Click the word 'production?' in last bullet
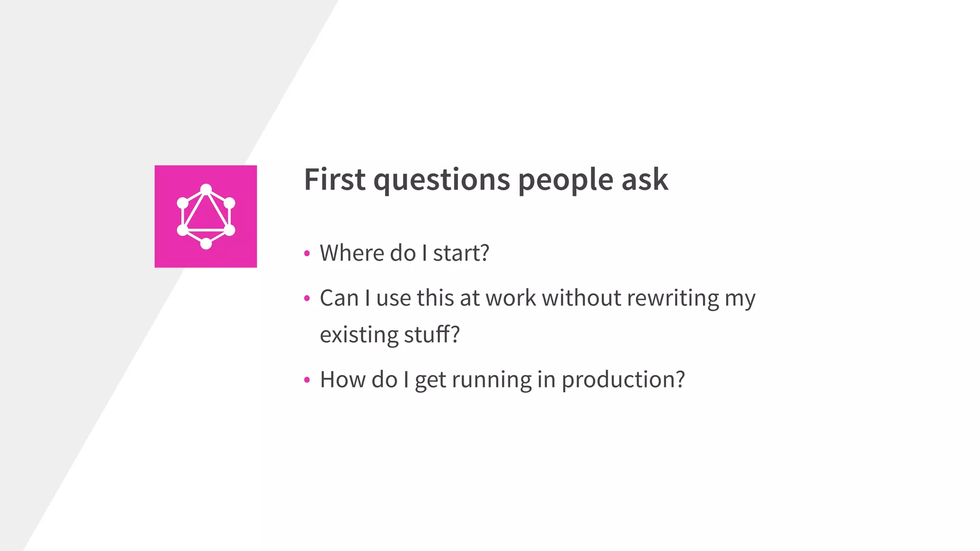 tap(623, 380)
